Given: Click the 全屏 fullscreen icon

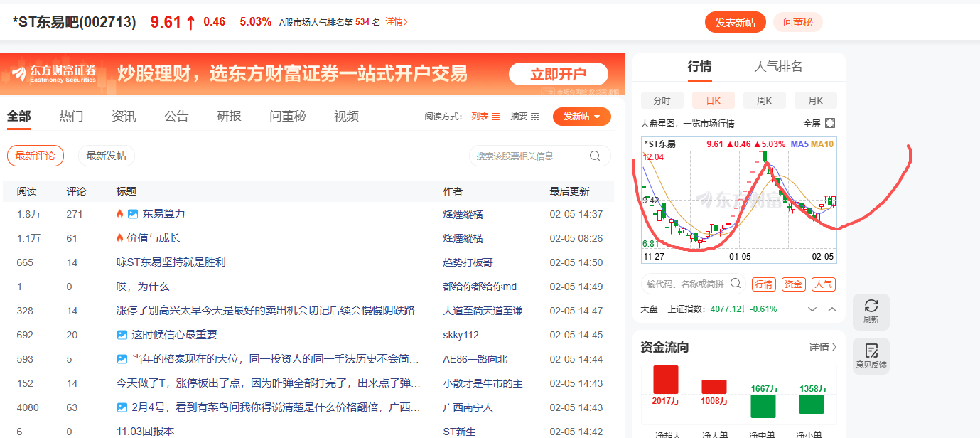Looking at the screenshot, I should (x=829, y=123).
